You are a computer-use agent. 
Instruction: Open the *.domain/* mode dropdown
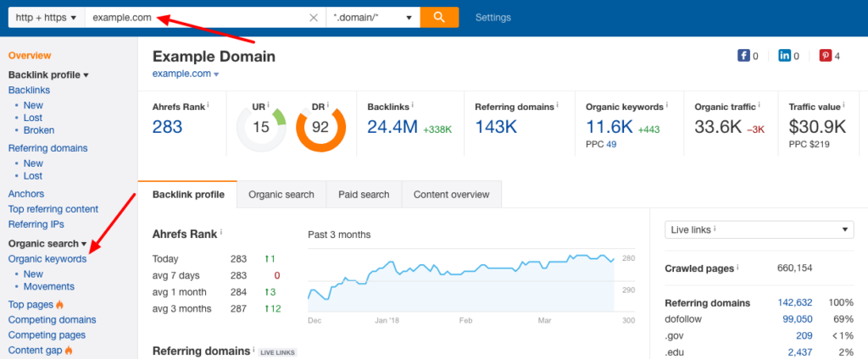click(373, 18)
